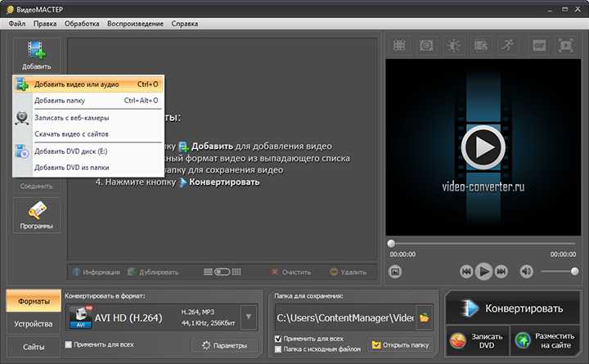589x364 pixels.
Task: Open the speed running-man tool icon
Action: tap(507, 46)
